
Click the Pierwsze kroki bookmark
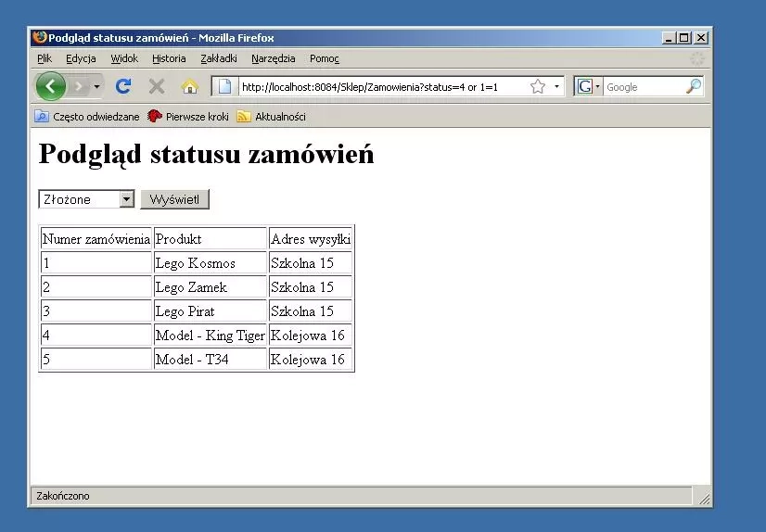(188, 117)
